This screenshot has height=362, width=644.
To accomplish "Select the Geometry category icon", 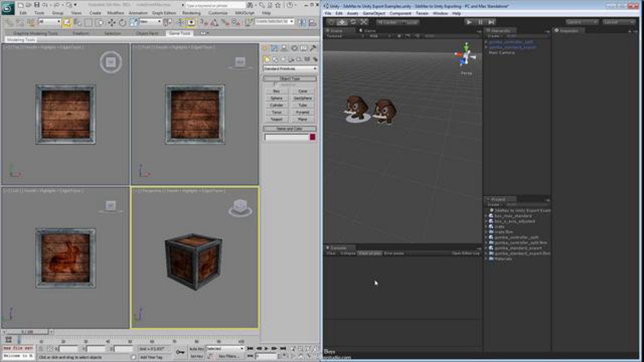I will pos(267,59).
